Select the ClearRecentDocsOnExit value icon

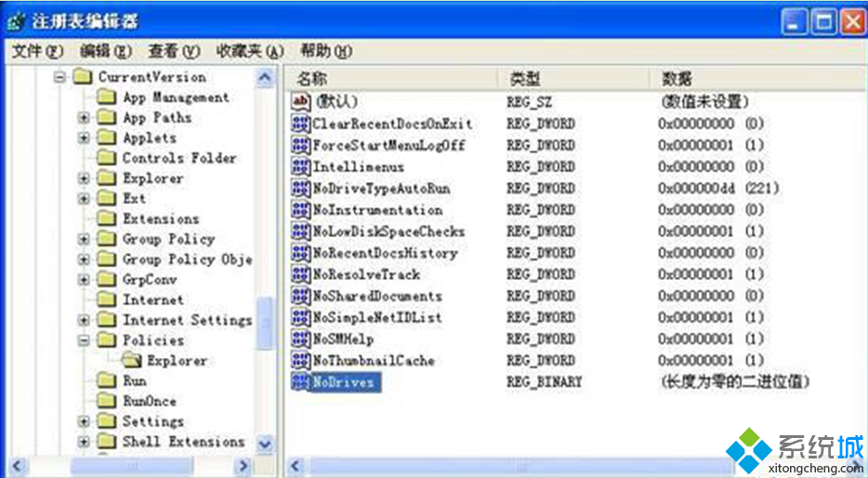click(300, 124)
